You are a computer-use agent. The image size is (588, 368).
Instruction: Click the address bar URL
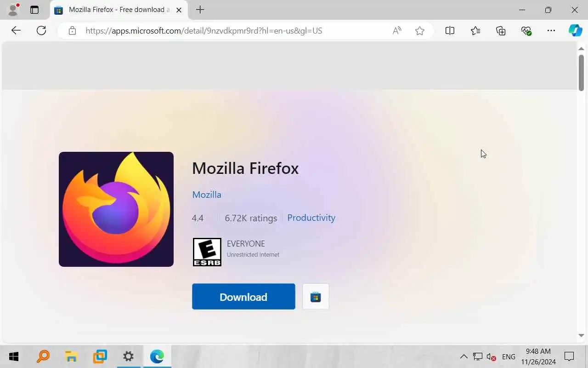(x=204, y=31)
